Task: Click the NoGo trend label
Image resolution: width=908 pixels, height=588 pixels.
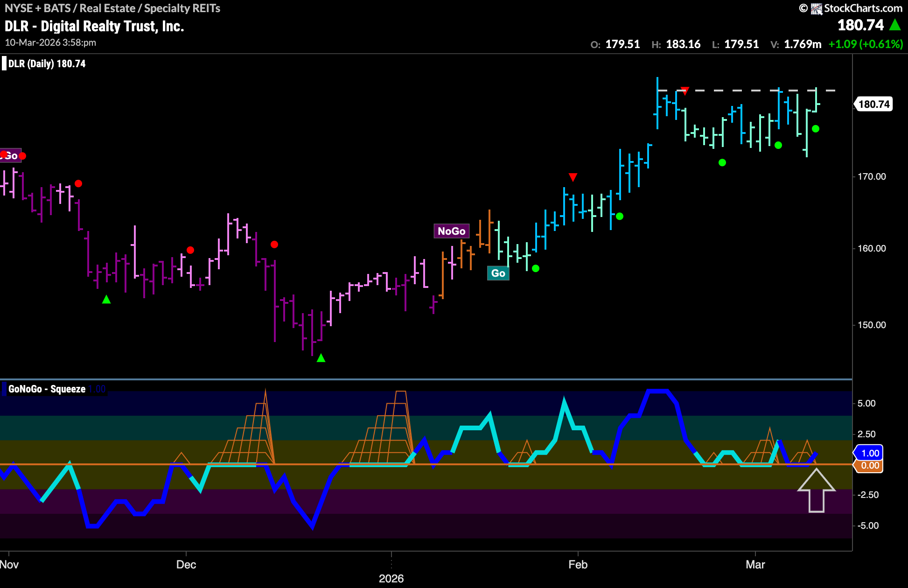Action: (x=452, y=231)
